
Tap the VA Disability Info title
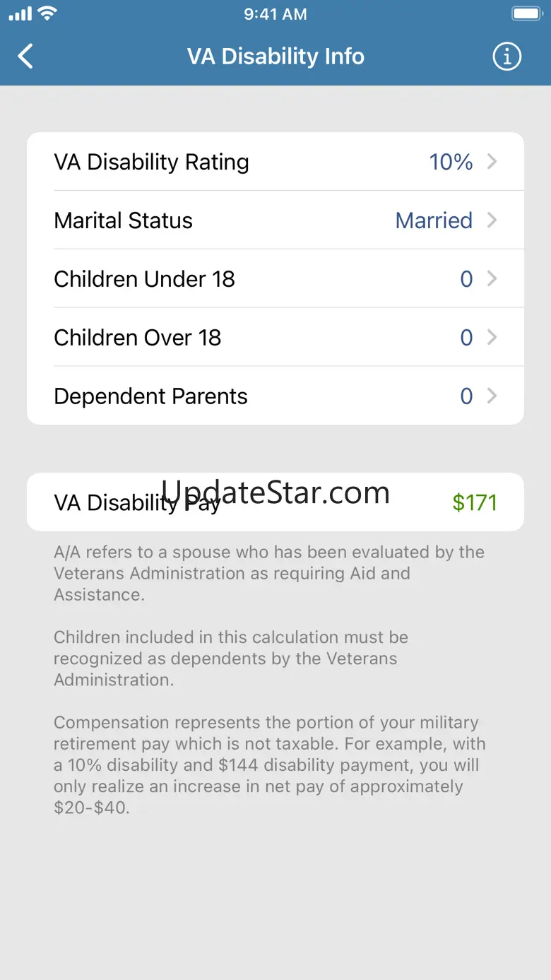(x=275, y=57)
